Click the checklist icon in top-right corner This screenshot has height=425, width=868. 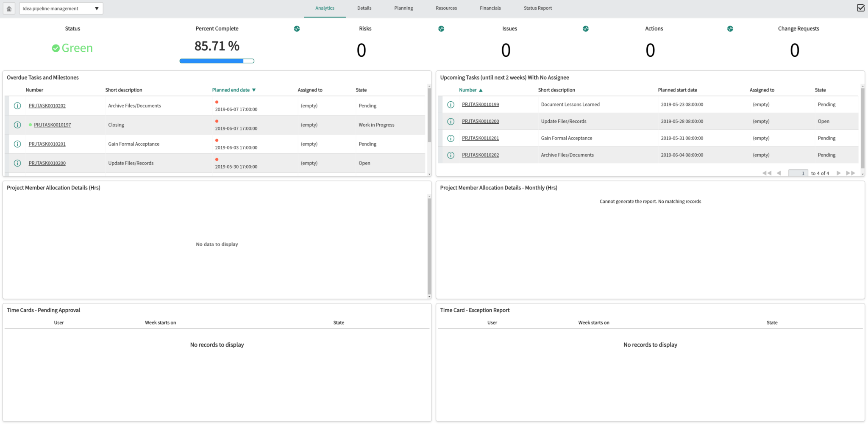pyautogui.click(x=860, y=8)
